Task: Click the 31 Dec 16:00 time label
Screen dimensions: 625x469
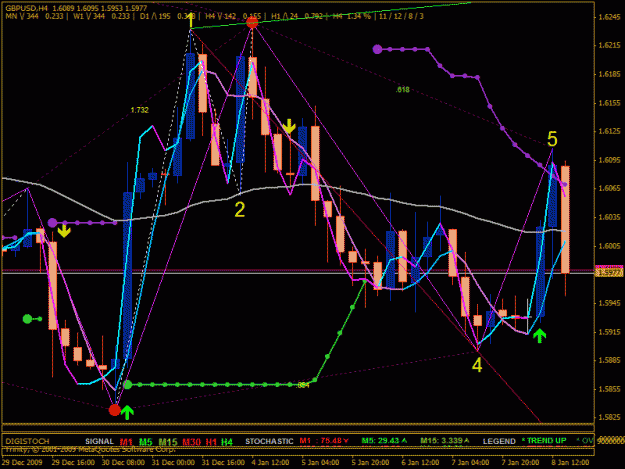Action: tap(223, 462)
